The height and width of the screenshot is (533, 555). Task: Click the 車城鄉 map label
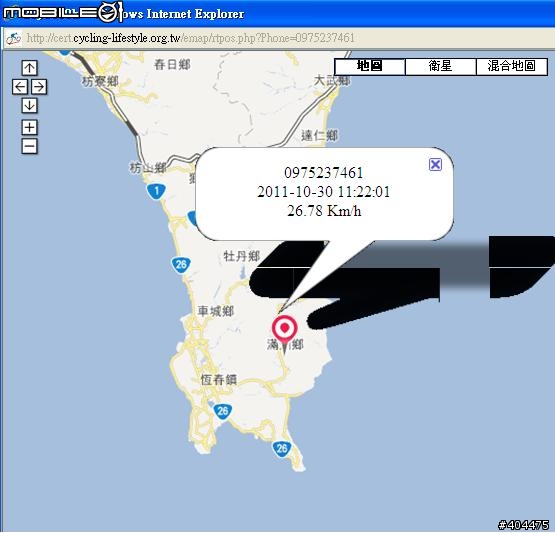[216, 311]
